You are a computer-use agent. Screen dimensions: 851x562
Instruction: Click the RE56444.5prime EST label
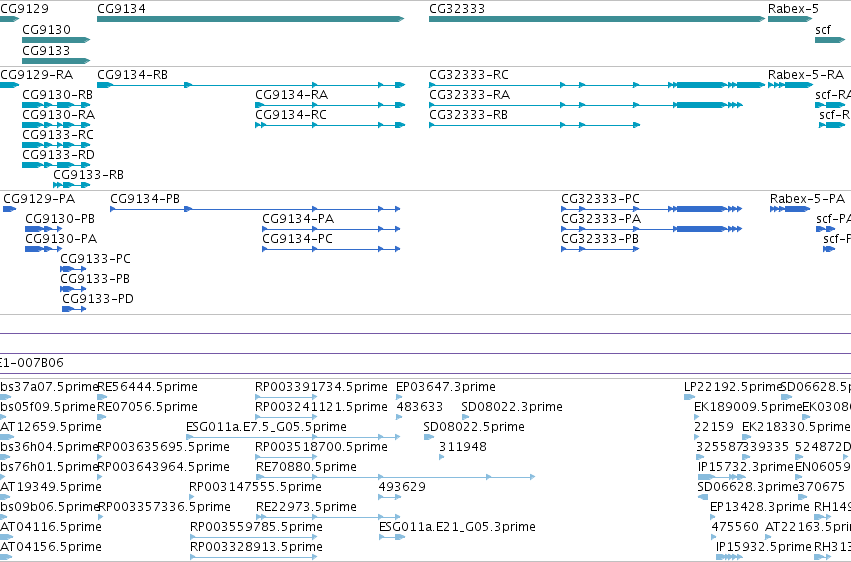coord(148,387)
